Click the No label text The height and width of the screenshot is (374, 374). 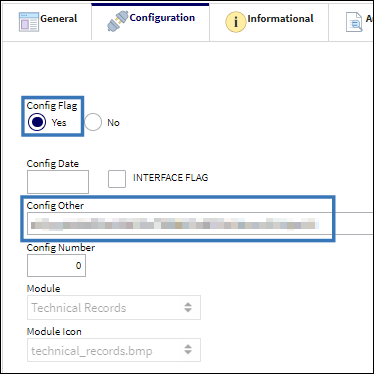[x=113, y=123]
